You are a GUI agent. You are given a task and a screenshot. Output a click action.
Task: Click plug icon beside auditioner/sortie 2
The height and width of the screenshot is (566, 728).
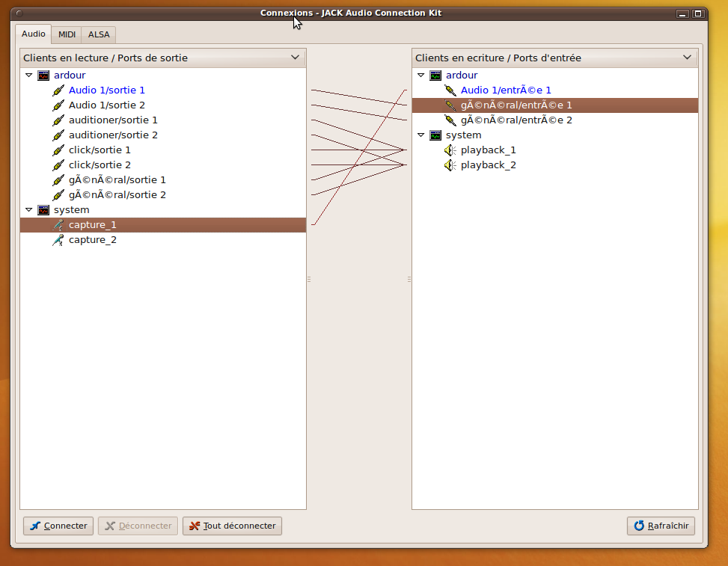58,135
